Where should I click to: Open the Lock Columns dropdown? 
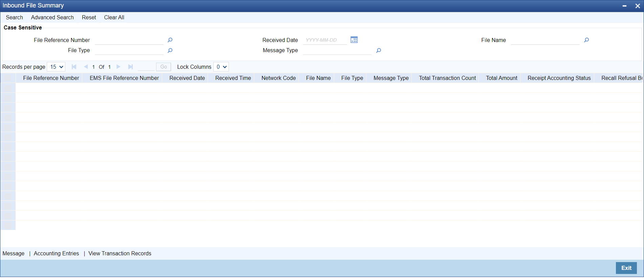pyautogui.click(x=221, y=67)
